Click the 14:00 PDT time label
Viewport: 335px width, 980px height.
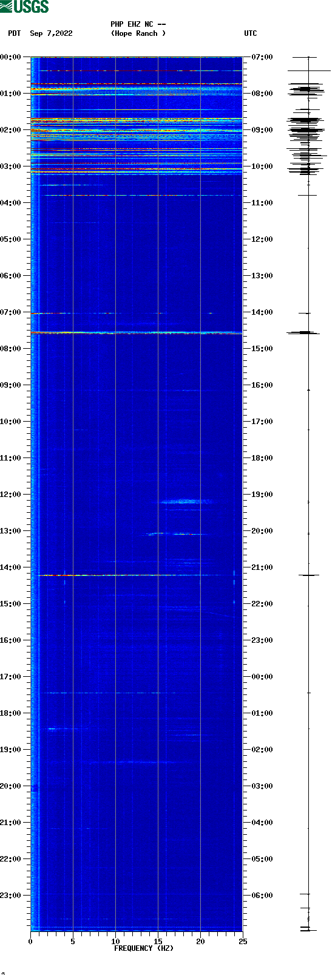coord(10,567)
